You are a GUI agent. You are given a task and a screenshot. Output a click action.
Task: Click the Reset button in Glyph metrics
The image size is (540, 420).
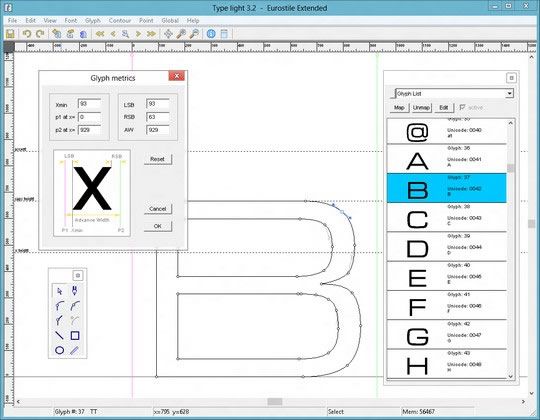click(158, 159)
